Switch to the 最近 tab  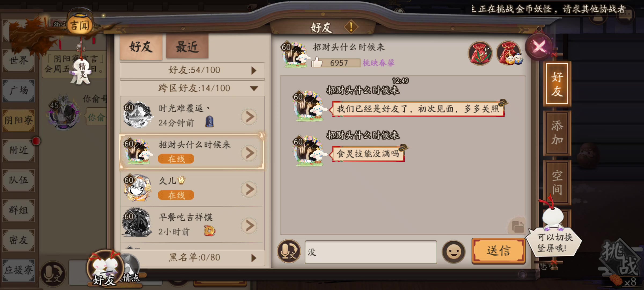point(187,47)
